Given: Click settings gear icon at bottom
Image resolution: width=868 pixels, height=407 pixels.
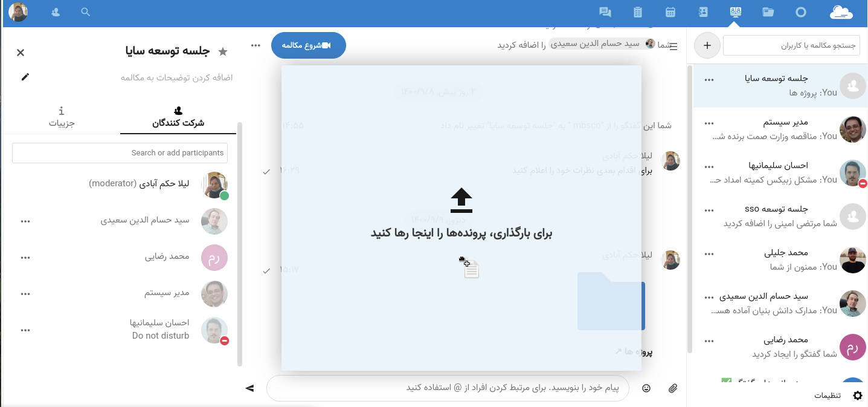Looking at the screenshot, I should click(858, 396).
